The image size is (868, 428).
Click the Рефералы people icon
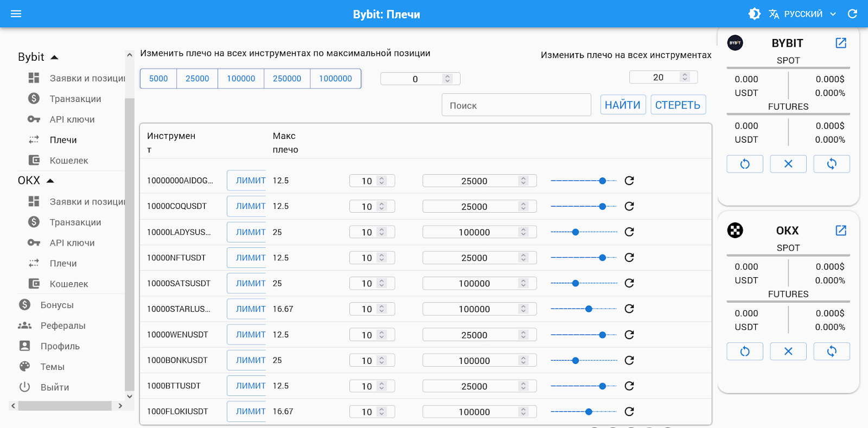[x=25, y=325]
